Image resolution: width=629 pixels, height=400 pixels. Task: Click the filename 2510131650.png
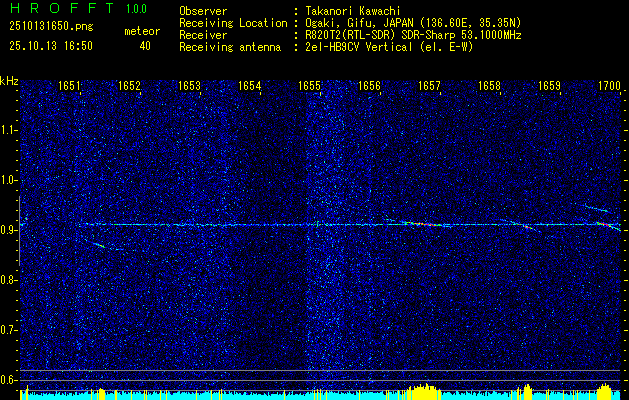(51, 26)
